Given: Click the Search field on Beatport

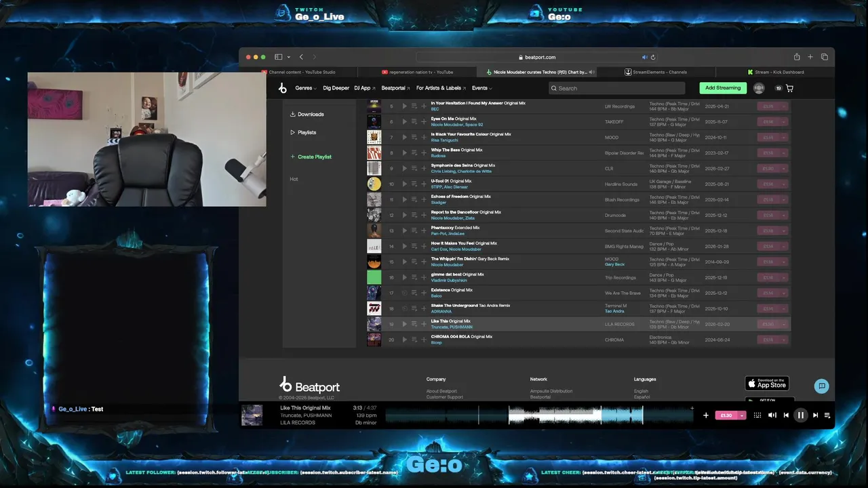Looking at the screenshot, I should [x=617, y=88].
